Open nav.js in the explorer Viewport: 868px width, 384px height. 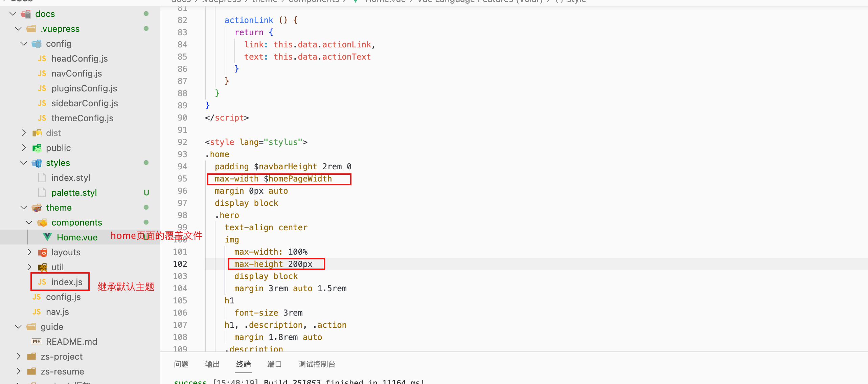click(57, 312)
